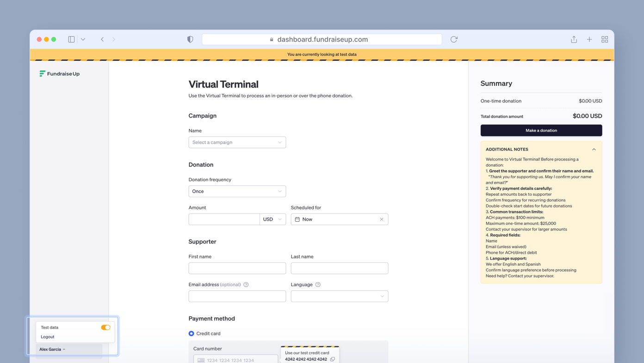The image size is (644, 363).
Task: Click the Make a donation button
Action: [x=541, y=130]
